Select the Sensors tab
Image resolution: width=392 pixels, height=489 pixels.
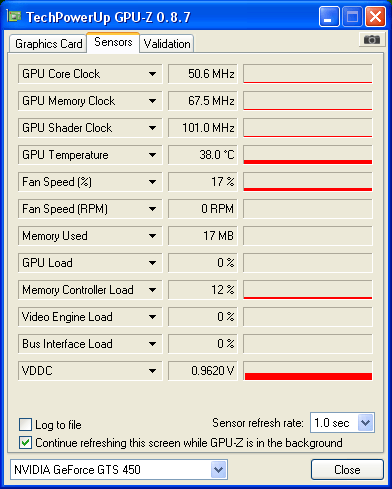pyautogui.click(x=113, y=42)
